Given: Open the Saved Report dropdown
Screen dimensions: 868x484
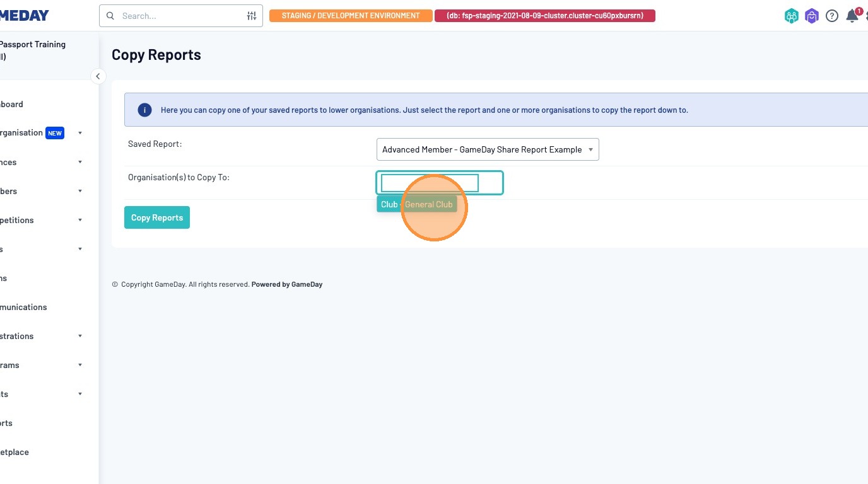Looking at the screenshot, I should 488,149.
